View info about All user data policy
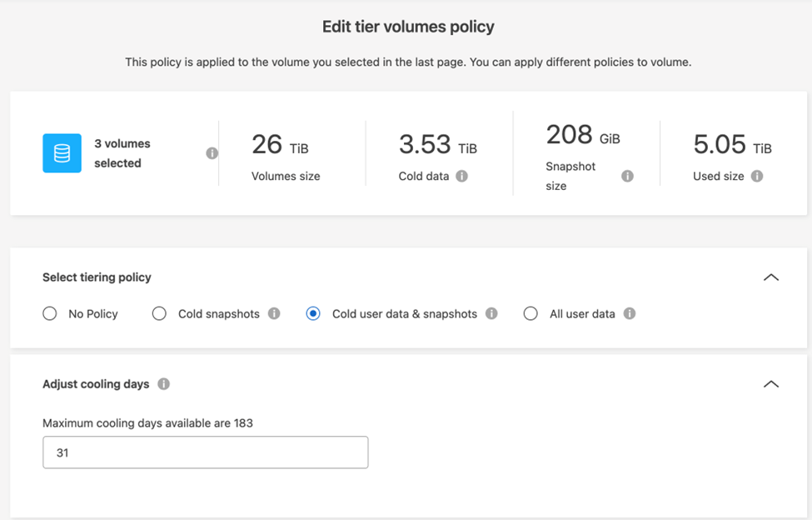Screen dimensions: 812x520 630,314
